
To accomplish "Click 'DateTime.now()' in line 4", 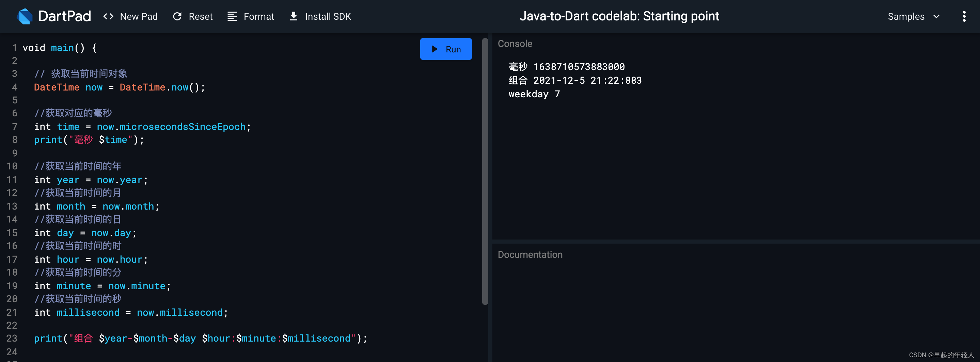I will 159,87.
